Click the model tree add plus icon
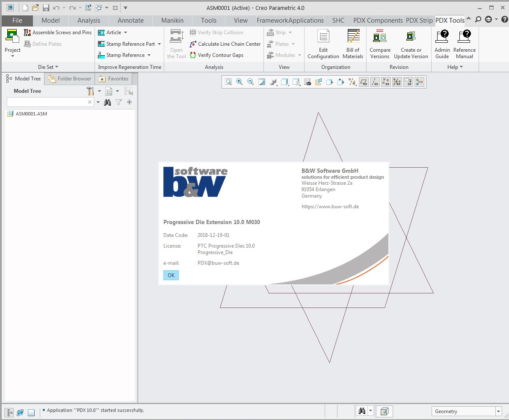 point(129,102)
